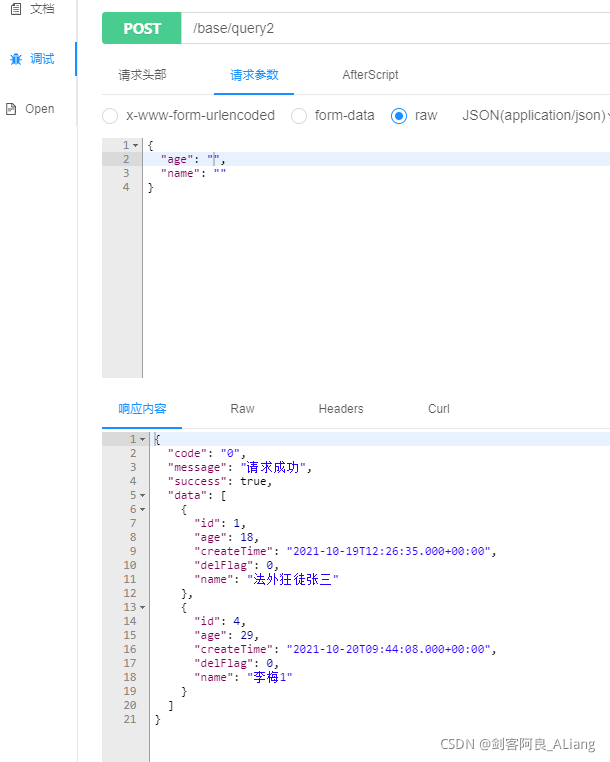Collapse the first data object at line 6
610x762 pixels.
(x=143, y=509)
